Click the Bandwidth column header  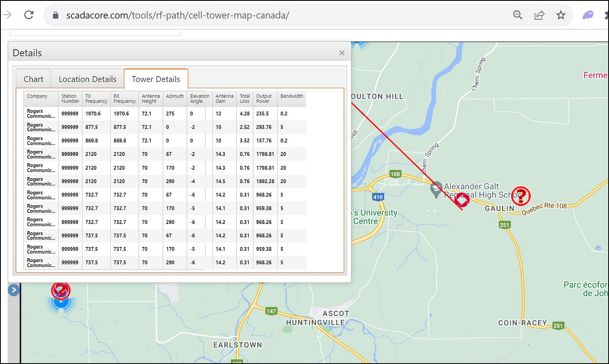[x=292, y=99]
